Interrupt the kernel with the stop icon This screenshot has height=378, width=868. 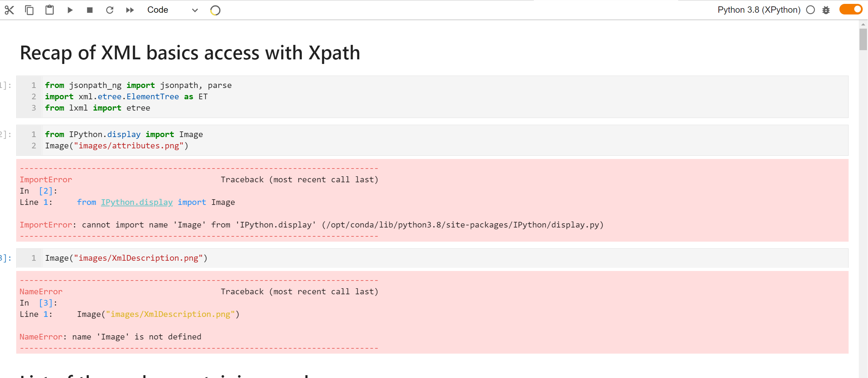(89, 10)
